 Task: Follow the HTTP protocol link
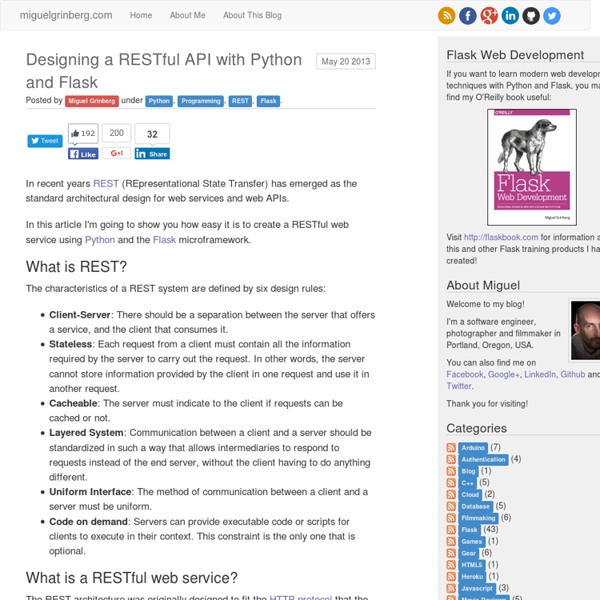tap(301, 597)
